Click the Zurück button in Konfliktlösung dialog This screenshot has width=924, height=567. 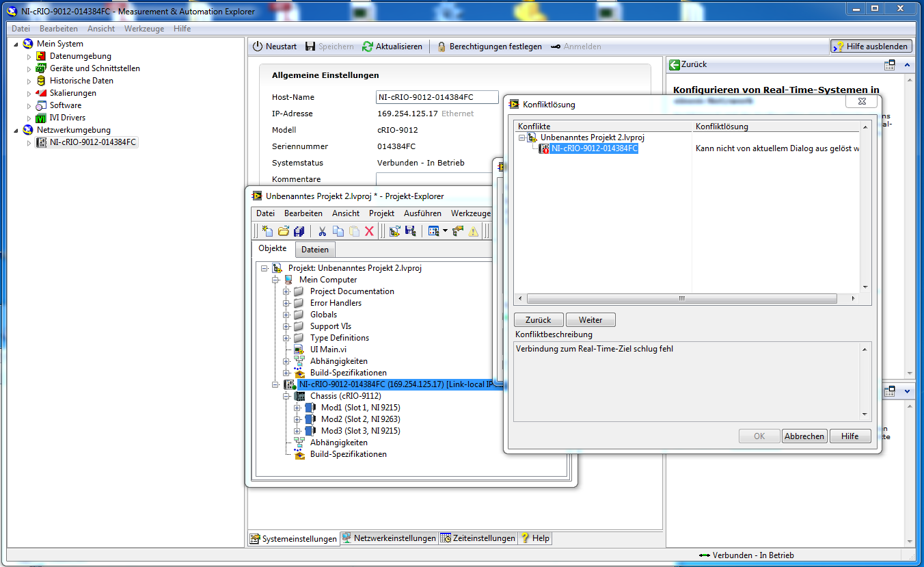[538, 320]
